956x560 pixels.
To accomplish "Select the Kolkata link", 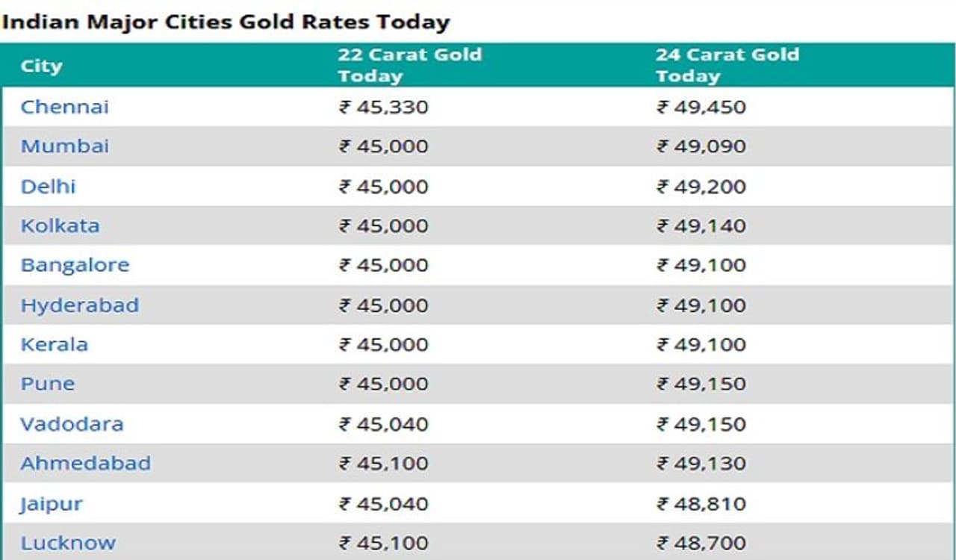I will coord(60,225).
